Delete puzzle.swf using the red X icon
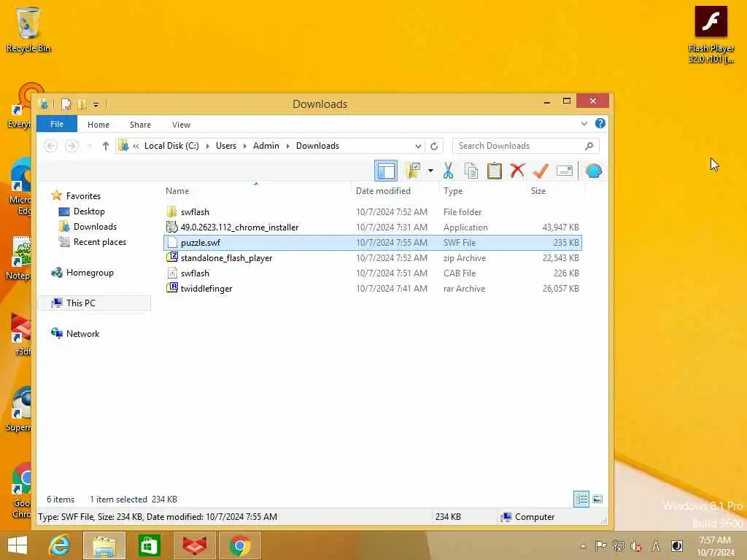 [x=517, y=171]
